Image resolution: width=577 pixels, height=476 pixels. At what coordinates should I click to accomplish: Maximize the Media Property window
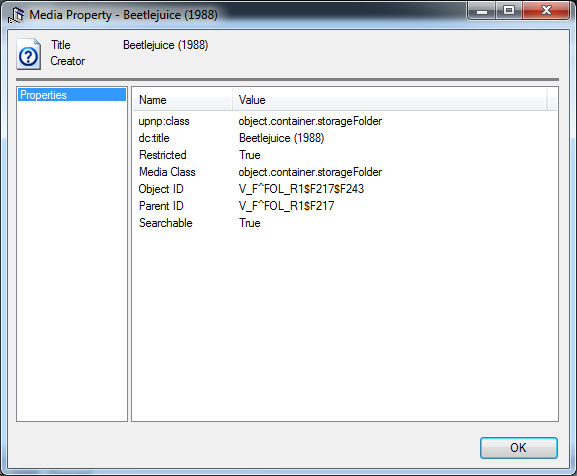pos(509,11)
